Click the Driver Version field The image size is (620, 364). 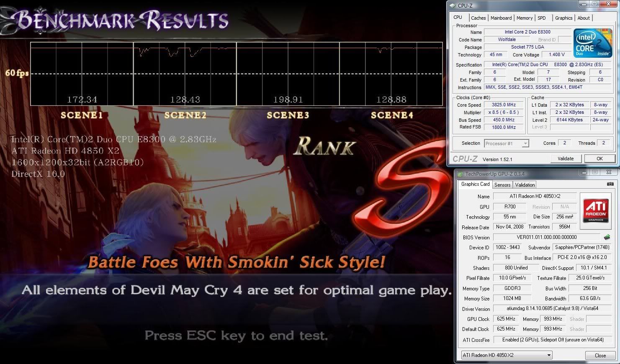click(553, 309)
